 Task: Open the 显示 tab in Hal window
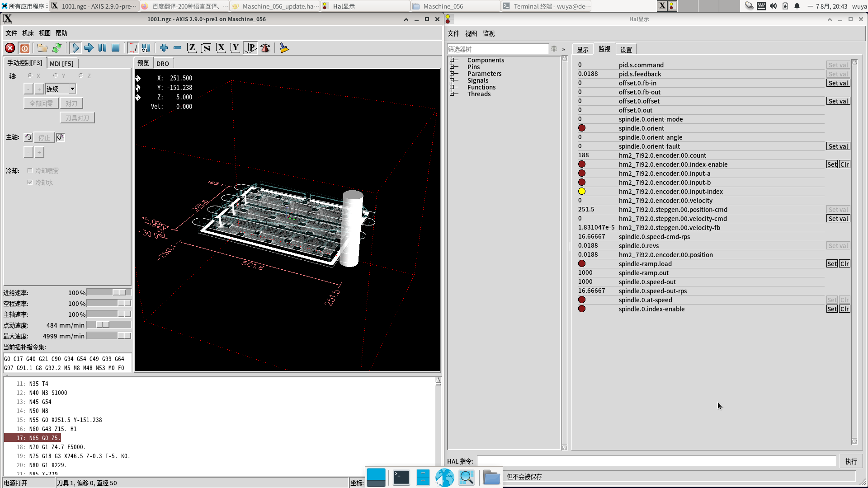coord(583,49)
